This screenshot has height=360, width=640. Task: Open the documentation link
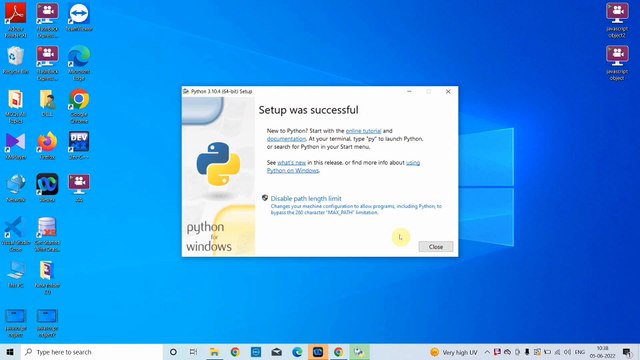pyautogui.click(x=286, y=139)
